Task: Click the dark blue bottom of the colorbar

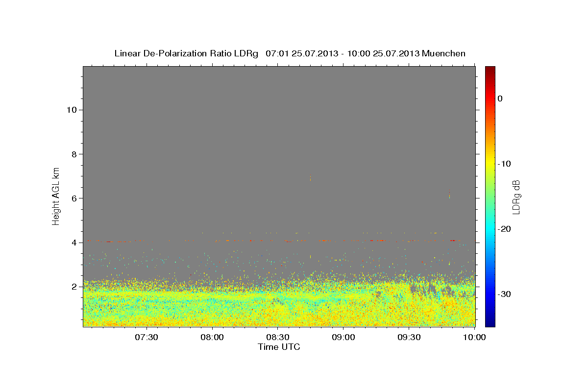Action: 490,322
